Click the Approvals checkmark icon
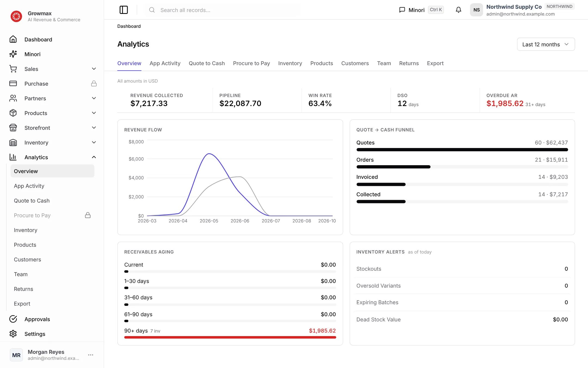The height and width of the screenshot is (368, 588). tap(13, 319)
